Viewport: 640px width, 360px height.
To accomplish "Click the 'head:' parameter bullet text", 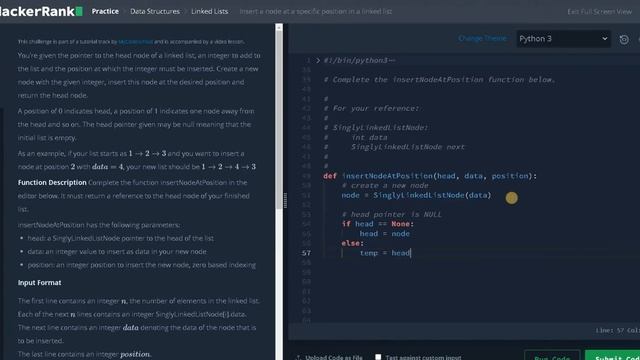I will [121, 238].
